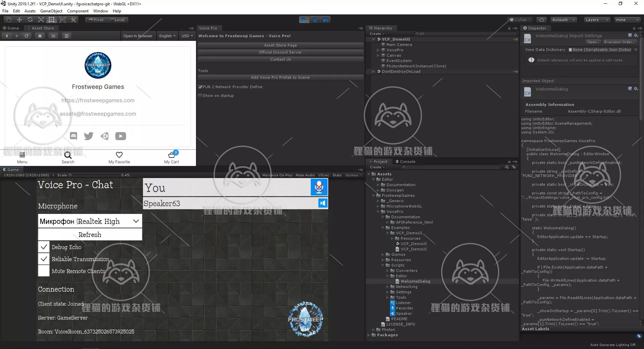Click the Play button
The height and width of the screenshot is (349, 644).
point(304,20)
